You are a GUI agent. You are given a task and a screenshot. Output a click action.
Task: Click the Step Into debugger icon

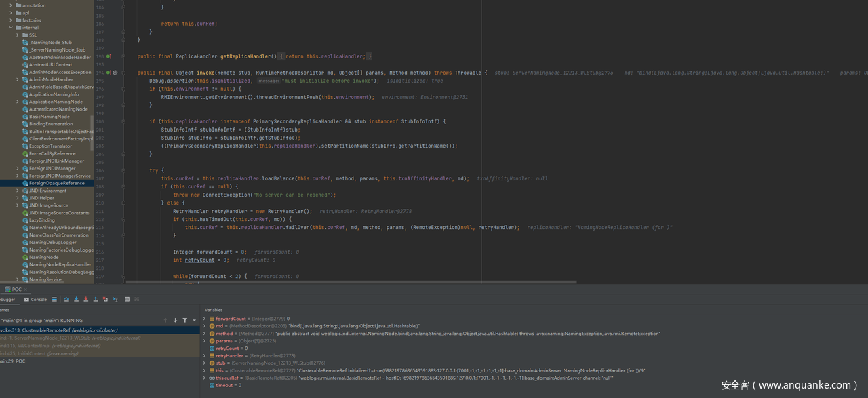(x=76, y=299)
